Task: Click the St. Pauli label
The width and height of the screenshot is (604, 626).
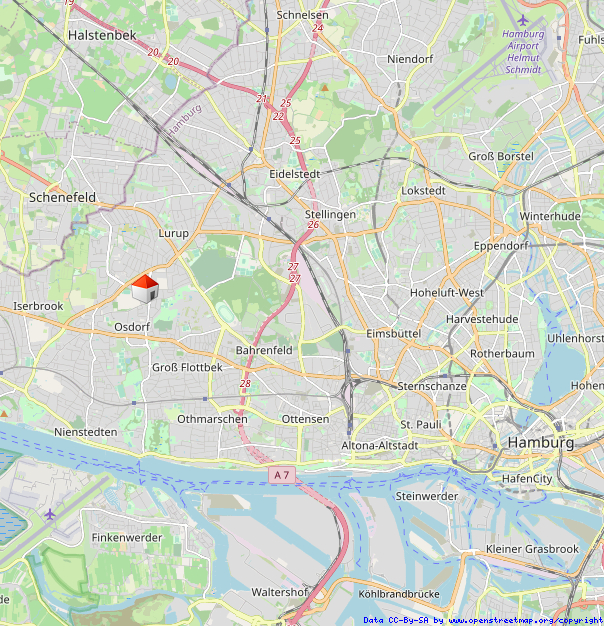Action: pyautogui.click(x=421, y=424)
